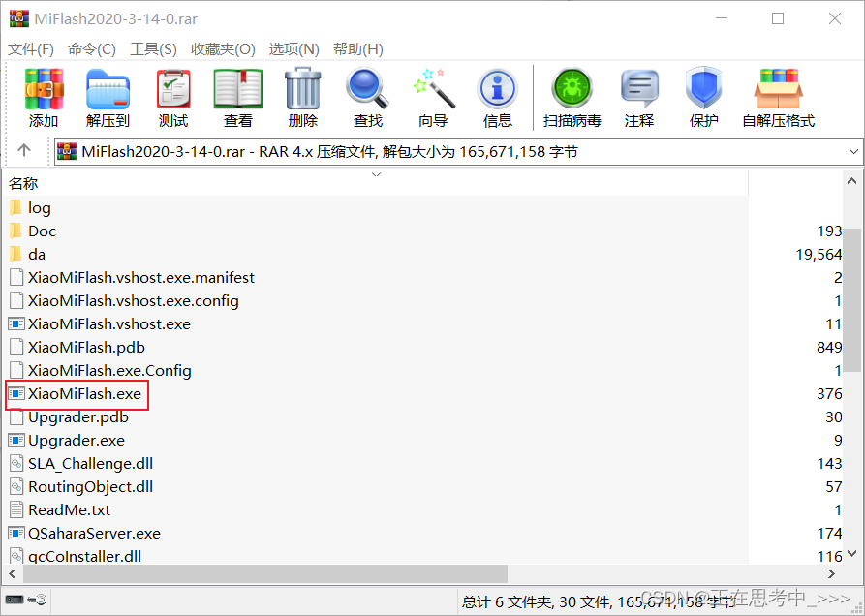Click the 删除 (Delete) trash icon
The width and height of the screenshot is (865, 616).
pyautogui.click(x=303, y=88)
